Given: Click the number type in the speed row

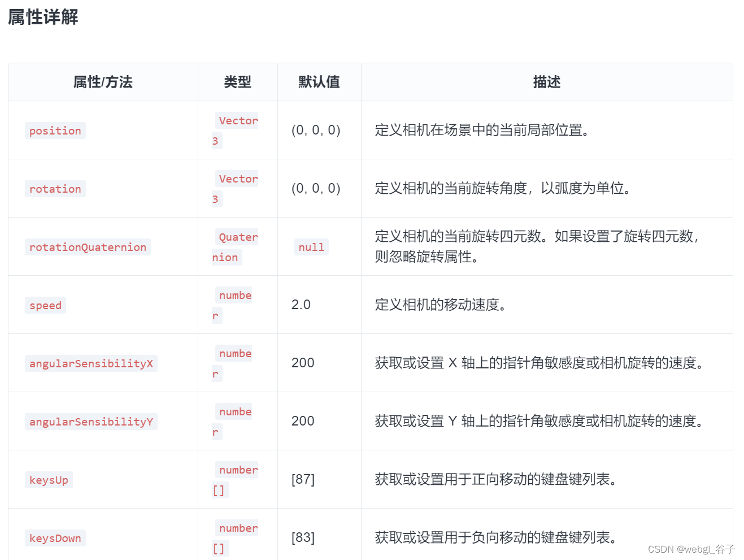Looking at the screenshot, I should pyautogui.click(x=232, y=305).
